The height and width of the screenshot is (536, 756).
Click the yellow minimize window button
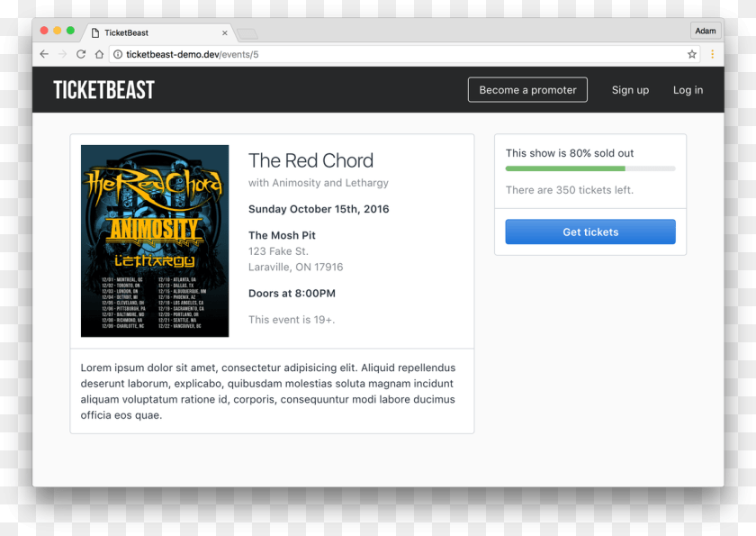pos(57,31)
